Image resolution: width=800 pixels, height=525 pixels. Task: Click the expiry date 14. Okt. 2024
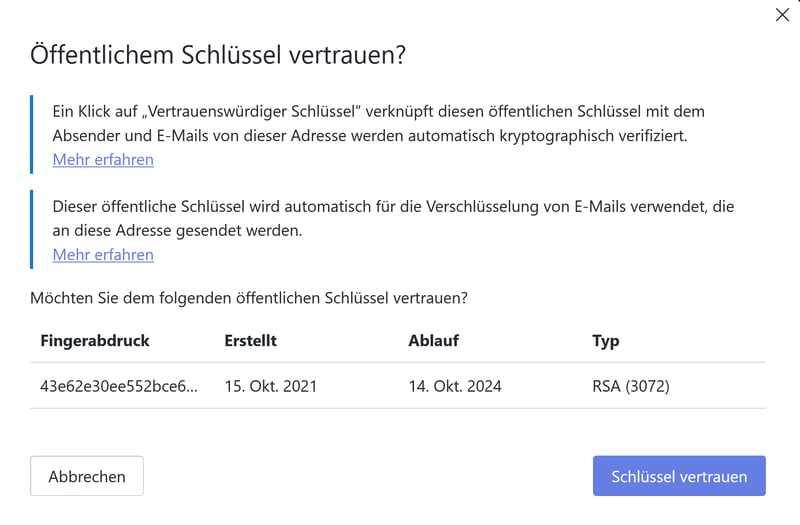455,385
